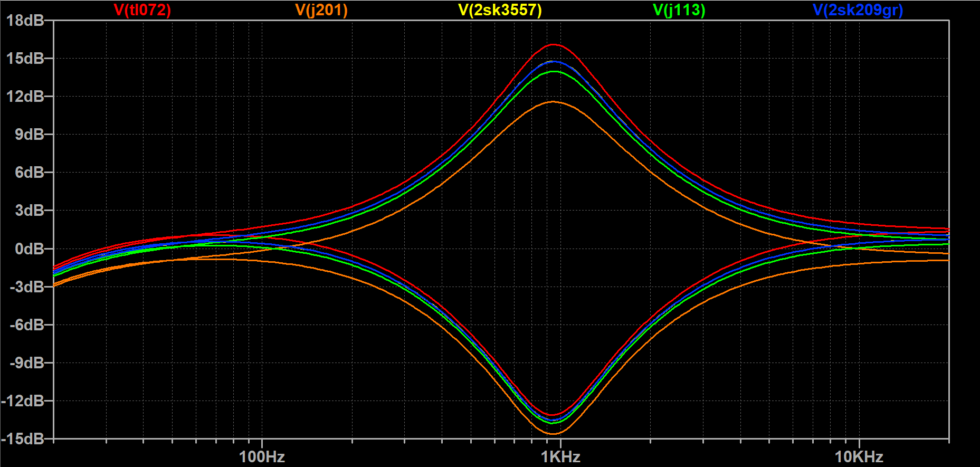
Task: Select the V(2sk209gr) trace label
Action: (858, 10)
